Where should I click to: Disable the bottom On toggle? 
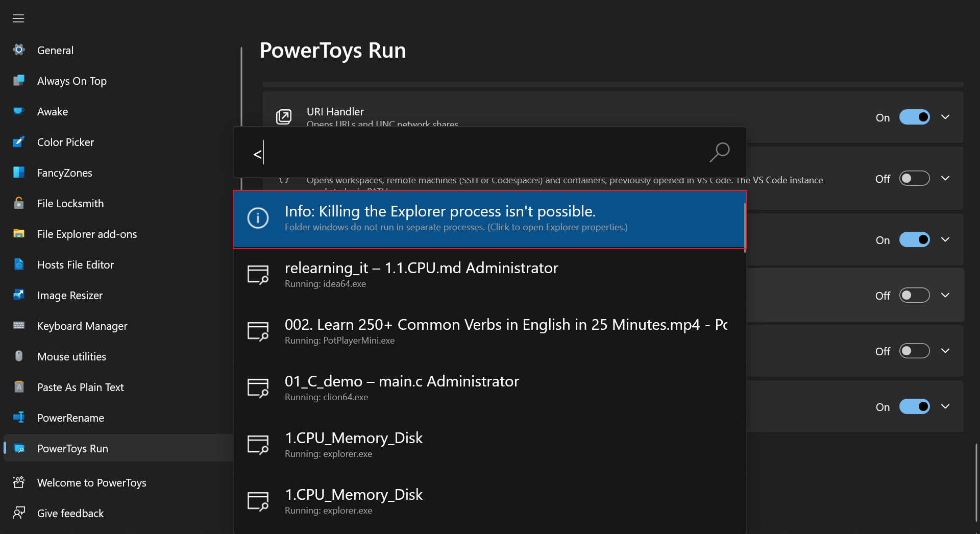pos(915,406)
